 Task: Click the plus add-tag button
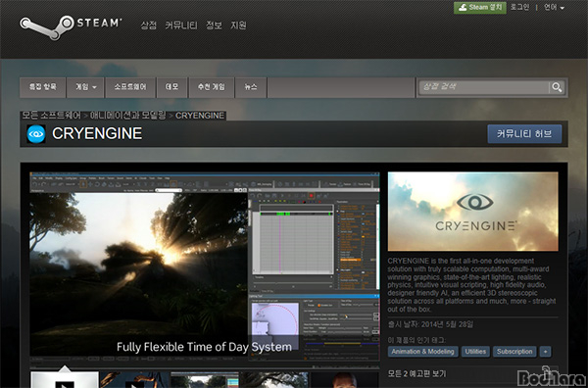click(545, 352)
